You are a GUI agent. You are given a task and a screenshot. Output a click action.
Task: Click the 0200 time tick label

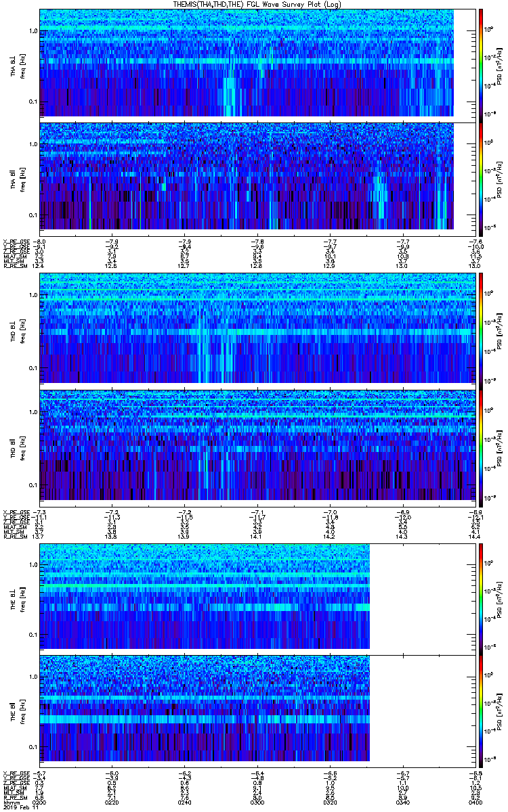pyautogui.click(x=40, y=802)
